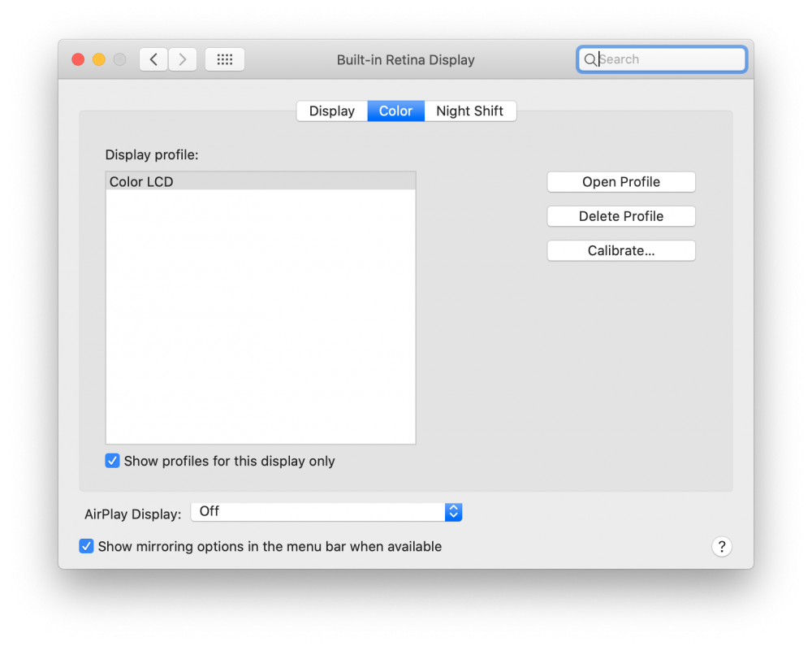Image resolution: width=812 pixels, height=646 pixels.
Task: Open Show All preferences grid icon
Action: [224, 59]
